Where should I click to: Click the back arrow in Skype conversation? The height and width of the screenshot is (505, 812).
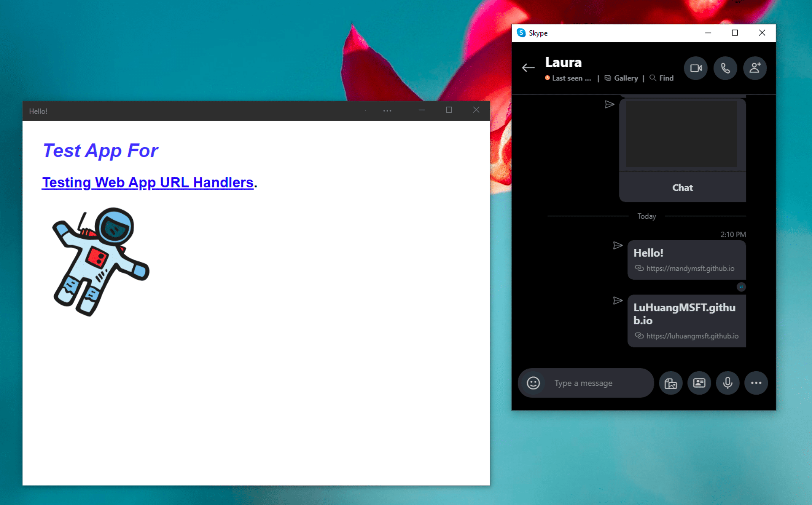click(x=527, y=68)
